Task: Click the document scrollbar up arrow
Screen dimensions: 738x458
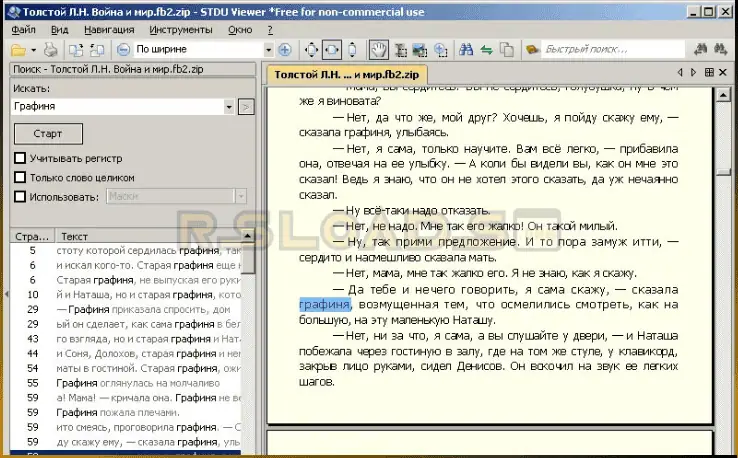Action: click(723, 95)
